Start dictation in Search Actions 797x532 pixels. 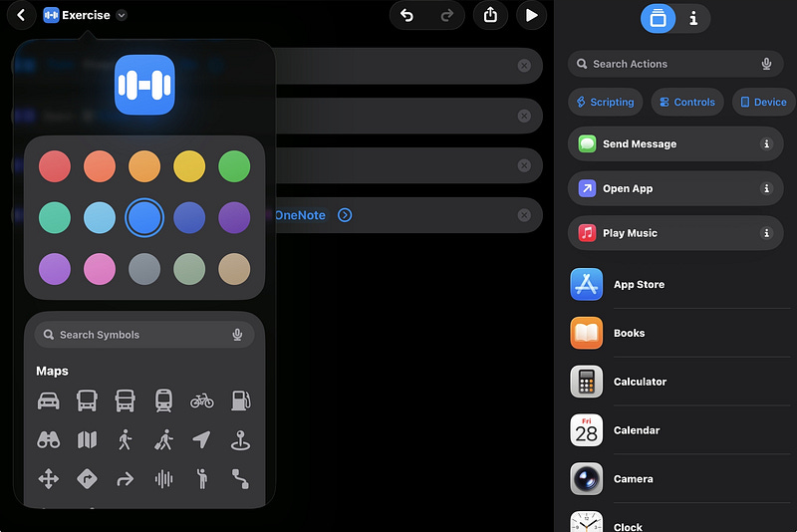(766, 64)
